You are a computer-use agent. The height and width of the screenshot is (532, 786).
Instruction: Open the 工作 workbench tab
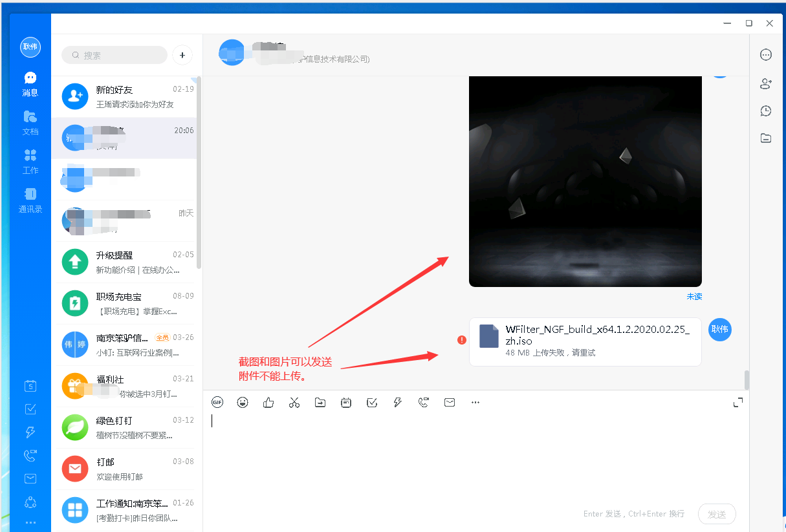tap(30, 161)
